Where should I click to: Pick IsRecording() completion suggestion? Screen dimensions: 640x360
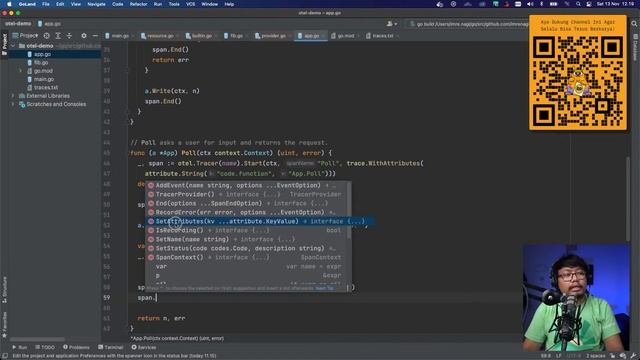(247, 230)
